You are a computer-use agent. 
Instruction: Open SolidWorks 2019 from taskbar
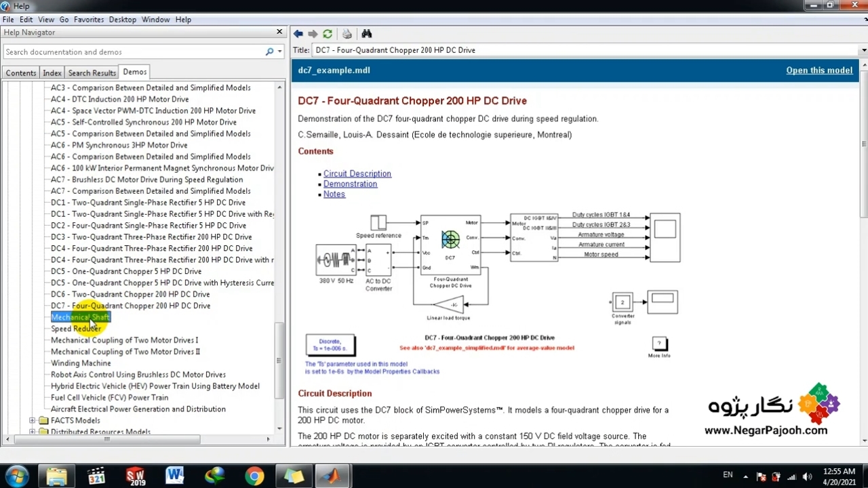pos(136,476)
